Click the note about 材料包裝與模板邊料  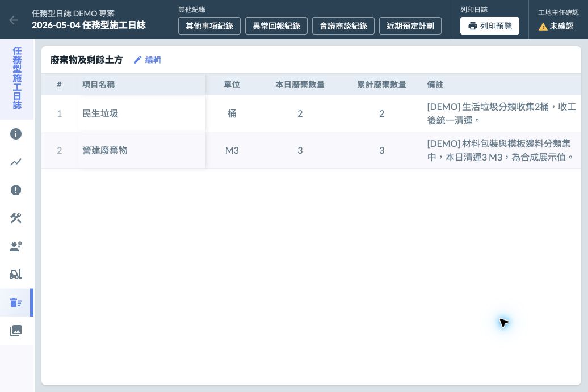[501, 150]
